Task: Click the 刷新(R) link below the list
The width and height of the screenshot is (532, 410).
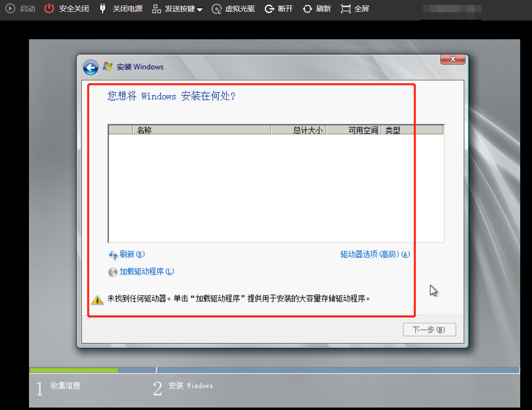Action: click(132, 254)
